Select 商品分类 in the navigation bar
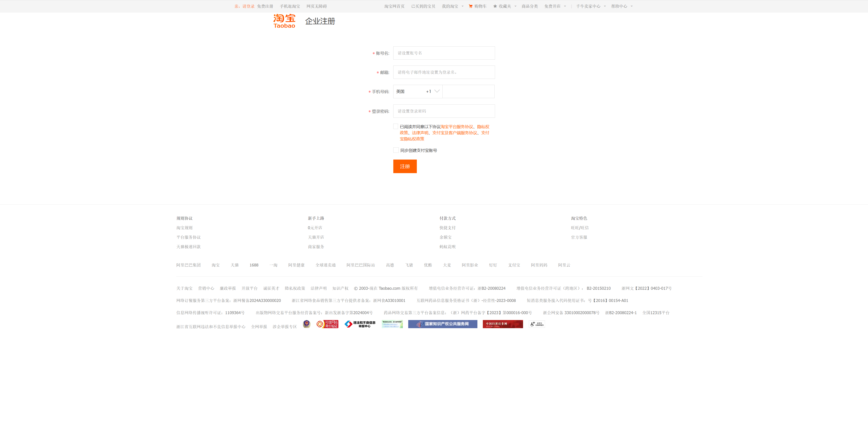Viewport: 868px width, 431px height. click(530, 6)
